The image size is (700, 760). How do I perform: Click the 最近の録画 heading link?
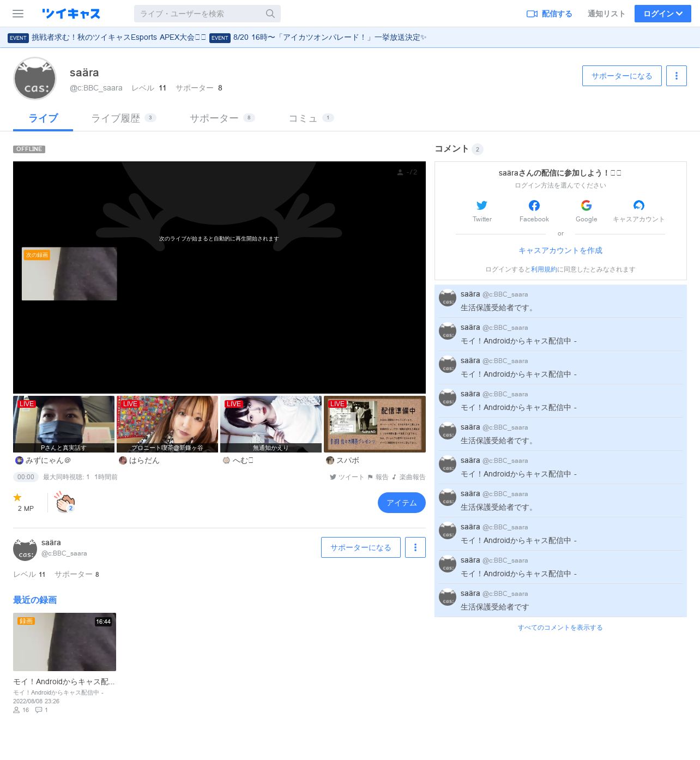tap(35, 600)
